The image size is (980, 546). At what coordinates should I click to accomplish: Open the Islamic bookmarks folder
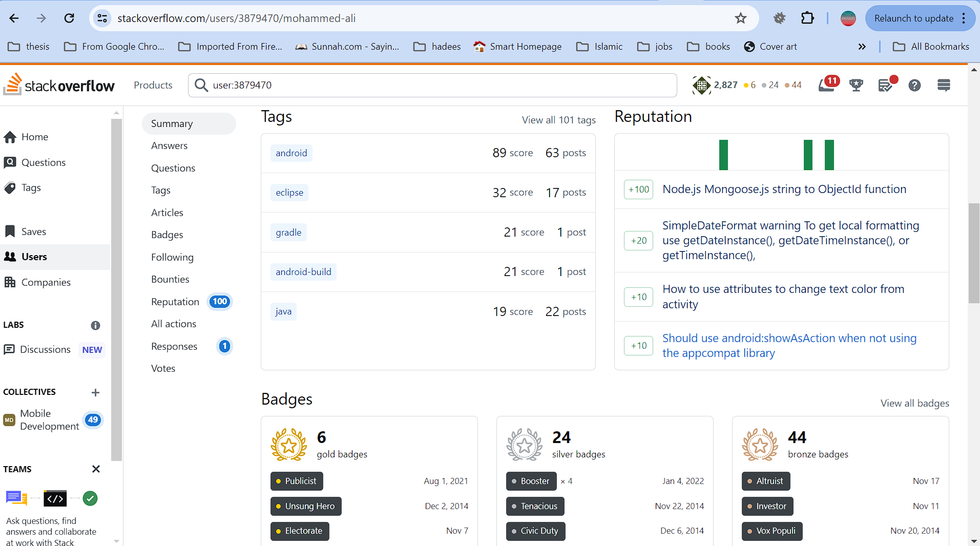coord(599,47)
